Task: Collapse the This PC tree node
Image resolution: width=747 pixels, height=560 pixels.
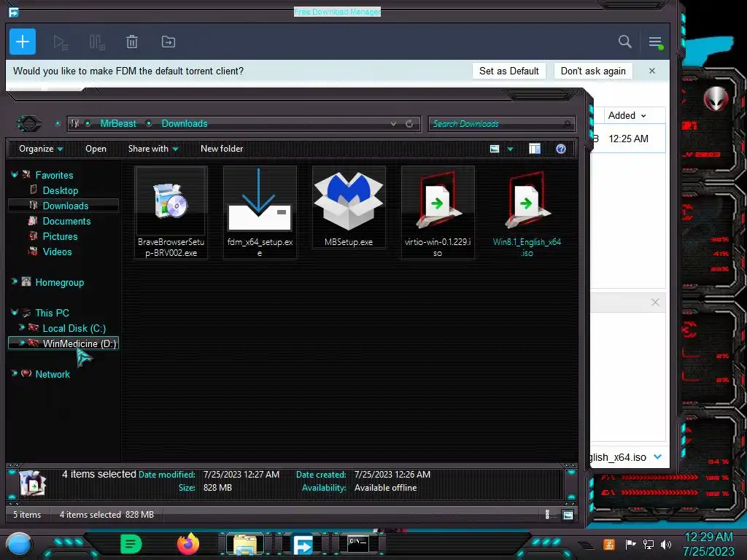Action: 15,312
